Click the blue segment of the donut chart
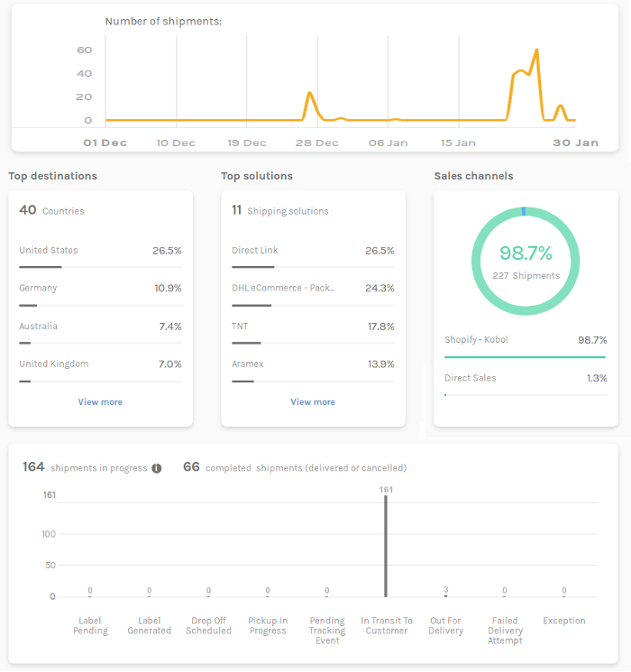 pos(524,211)
